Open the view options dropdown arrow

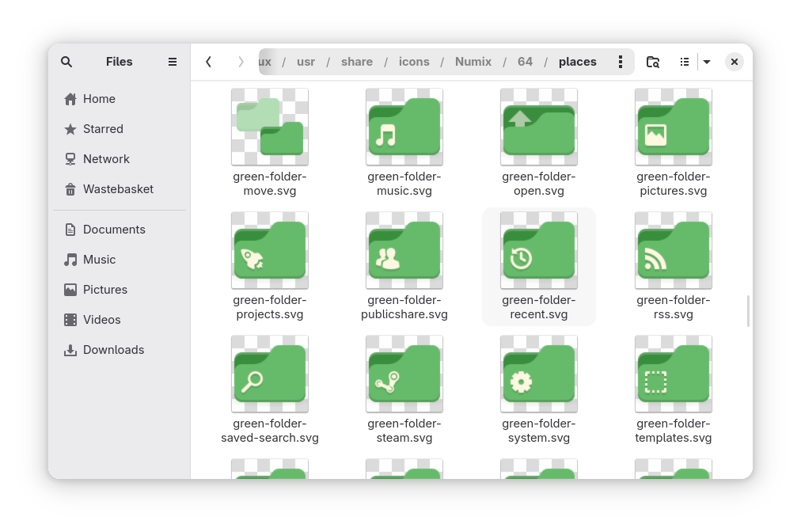click(x=707, y=62)
